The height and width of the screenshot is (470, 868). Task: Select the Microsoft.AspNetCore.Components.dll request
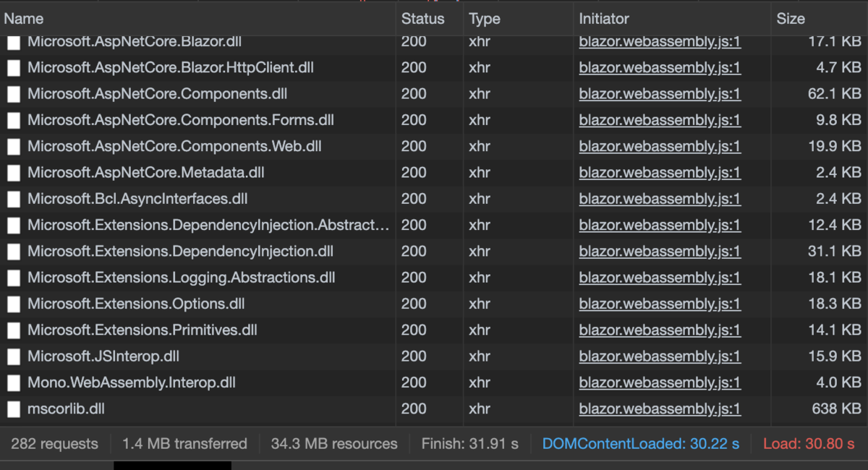tap(157, 94)
